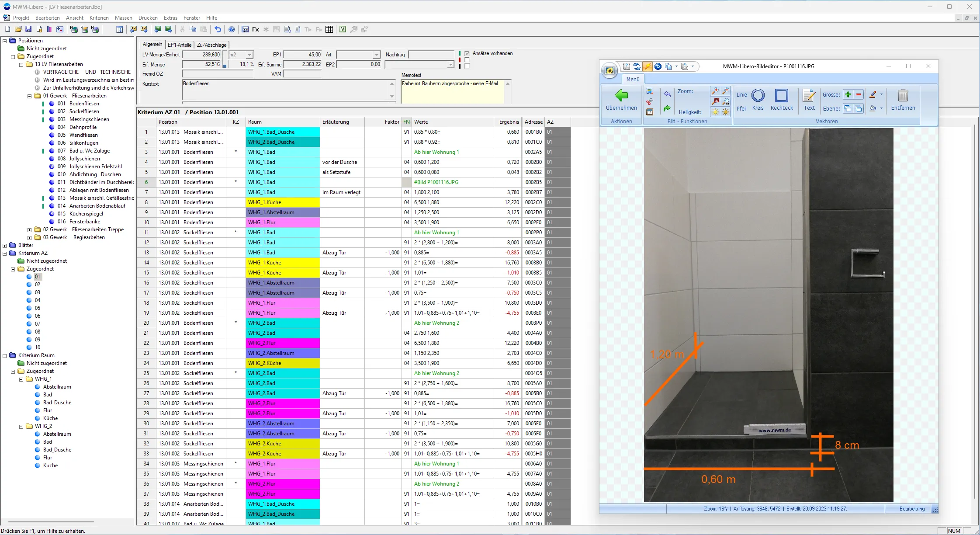Click the Text vector tool
Viewport: 980px width, 535px height.
click(809, 100)
